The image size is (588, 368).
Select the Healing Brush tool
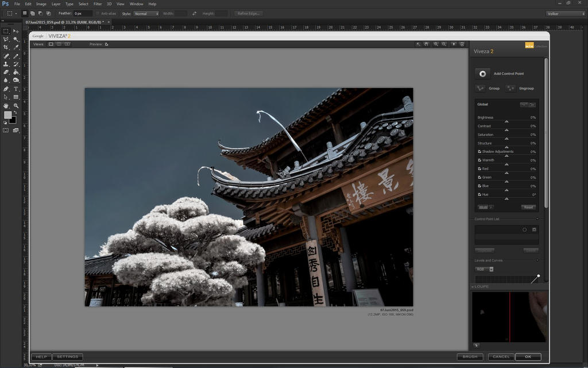point(6,56)
